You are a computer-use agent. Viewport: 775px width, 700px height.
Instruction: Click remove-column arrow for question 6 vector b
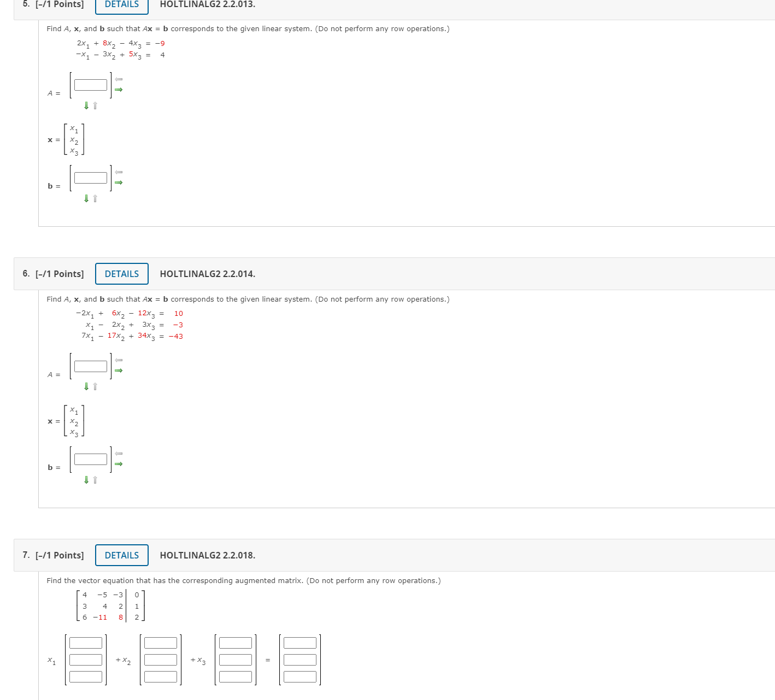pos(119,454)
